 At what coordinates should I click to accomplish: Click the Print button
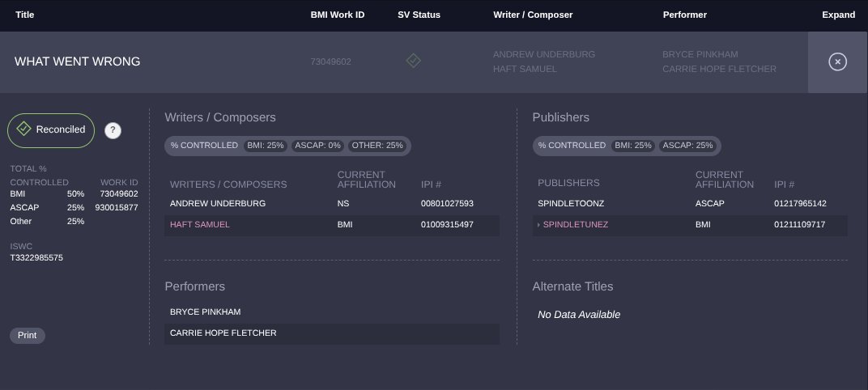[x=28, y=335]
